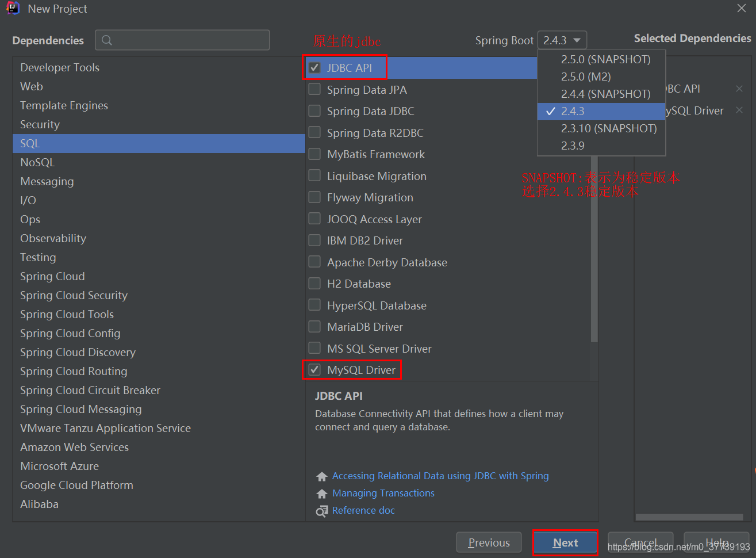Close the New Project dialog

pos(742,8)
